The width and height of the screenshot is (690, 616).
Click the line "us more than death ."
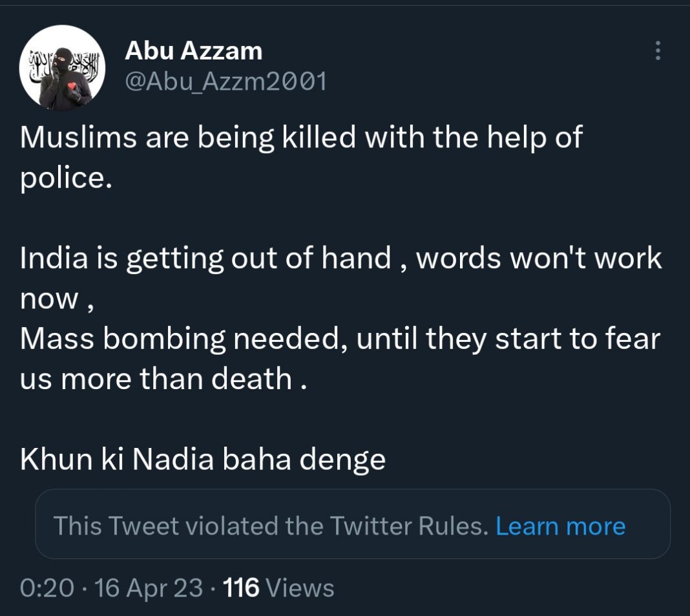pos(163,379)
